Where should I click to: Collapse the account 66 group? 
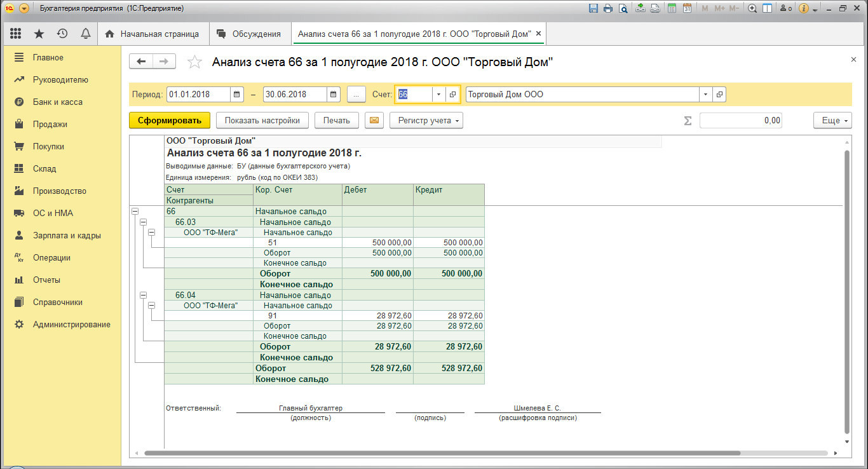(135, 211)
